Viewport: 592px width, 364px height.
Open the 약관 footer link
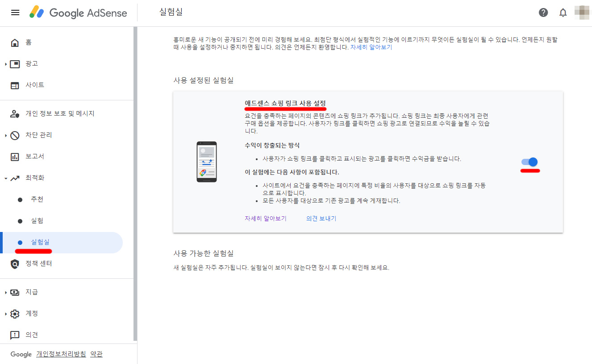click(96, 354)
